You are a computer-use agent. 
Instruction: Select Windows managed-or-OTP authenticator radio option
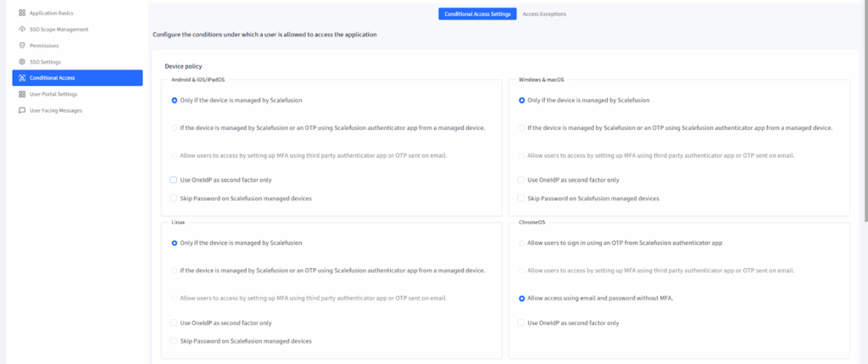[521, 128]
